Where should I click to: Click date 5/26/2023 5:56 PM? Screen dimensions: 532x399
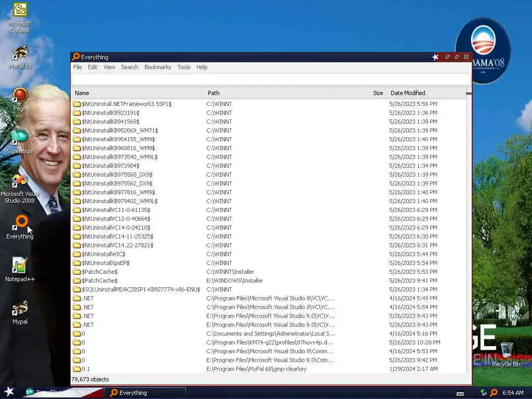[413, 104]
